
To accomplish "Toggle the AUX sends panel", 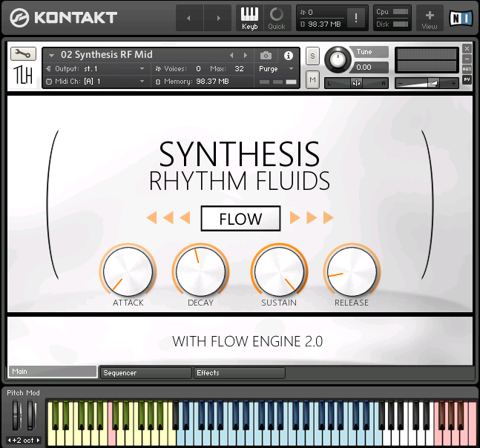I will click(x=467, y=69).
